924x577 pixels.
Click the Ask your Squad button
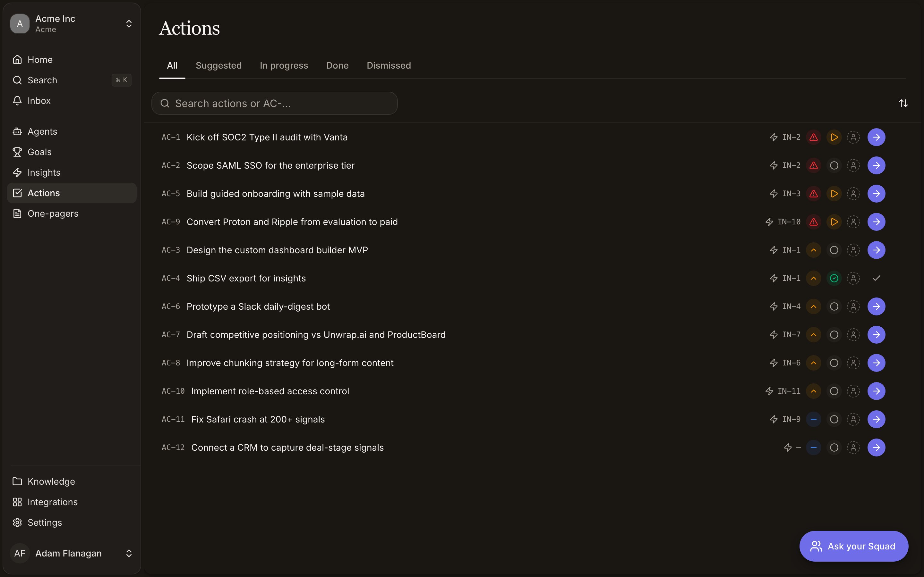click(x=854, y=546)
